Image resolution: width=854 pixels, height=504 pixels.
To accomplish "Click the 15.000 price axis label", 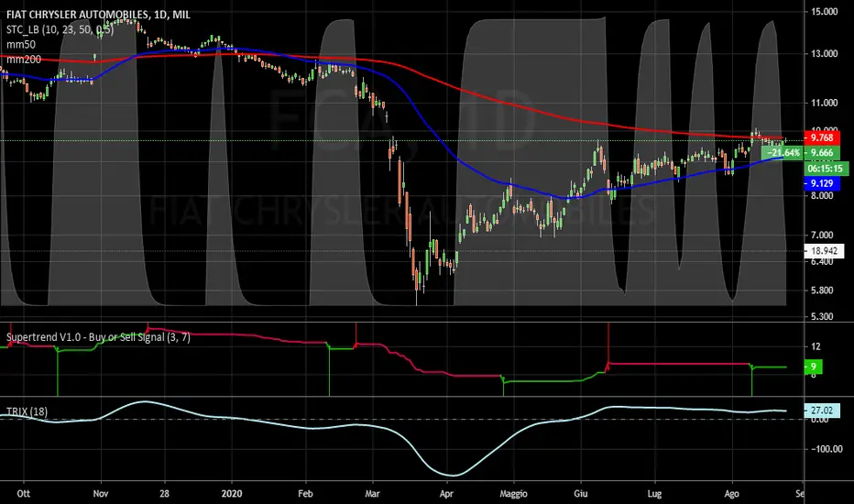I will pos(824,11).
